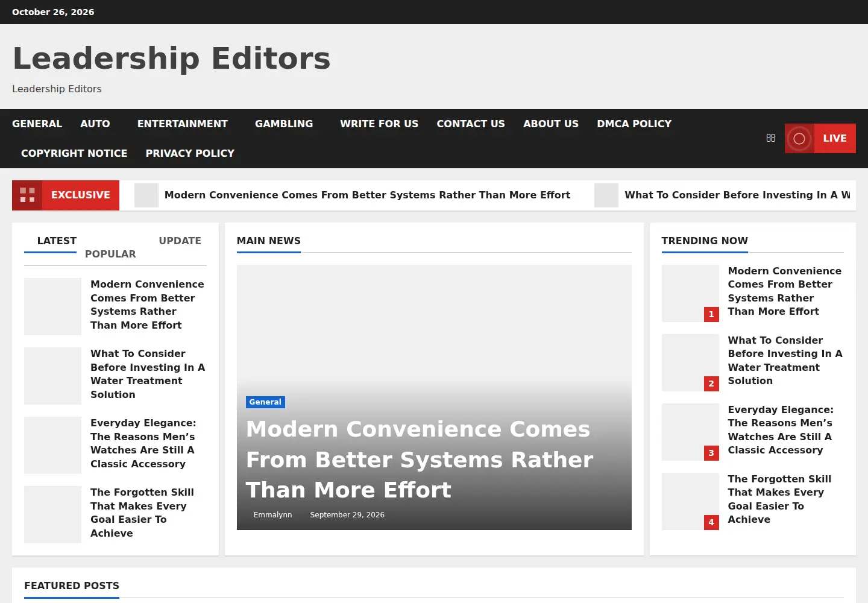Click the red LIVE button

click(820, 138)
